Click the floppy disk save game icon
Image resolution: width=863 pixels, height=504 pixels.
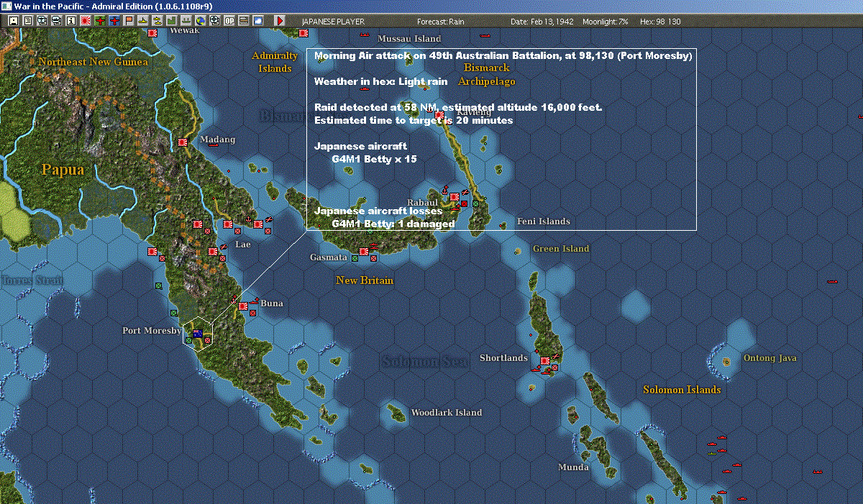[x=14, y=21]
